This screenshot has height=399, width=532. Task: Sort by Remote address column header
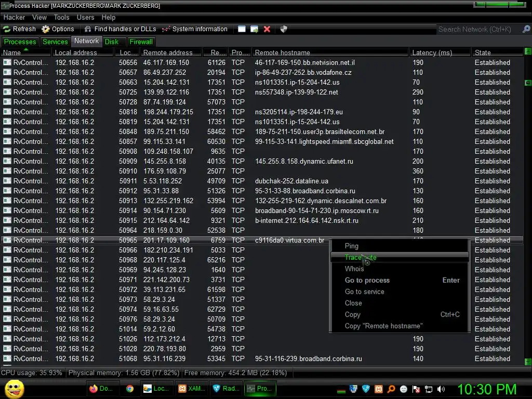click(x=171, y=52)
